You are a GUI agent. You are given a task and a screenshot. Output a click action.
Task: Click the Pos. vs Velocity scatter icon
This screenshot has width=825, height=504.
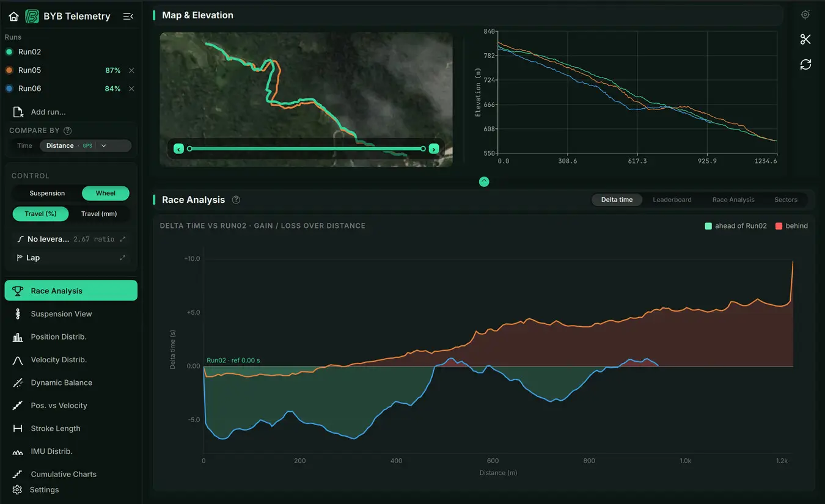(x=18, y=406)
